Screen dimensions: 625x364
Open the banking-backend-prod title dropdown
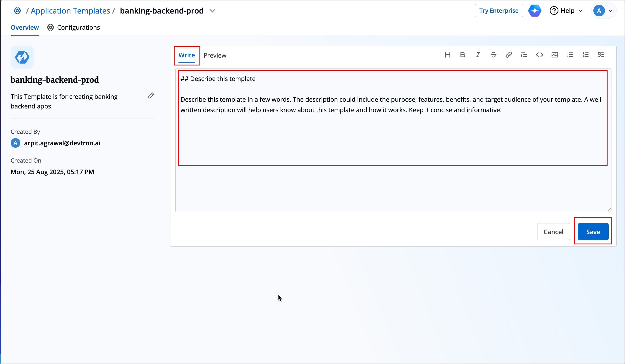(213, 11)
